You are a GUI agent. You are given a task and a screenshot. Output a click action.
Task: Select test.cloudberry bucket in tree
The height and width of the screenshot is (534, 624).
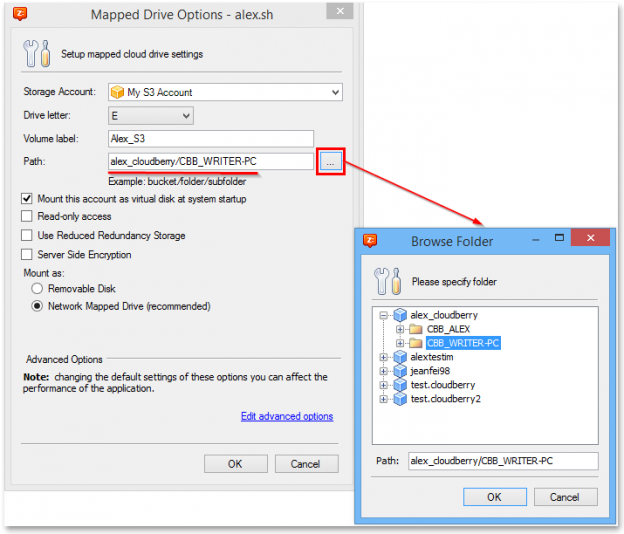tap(442, 385)
